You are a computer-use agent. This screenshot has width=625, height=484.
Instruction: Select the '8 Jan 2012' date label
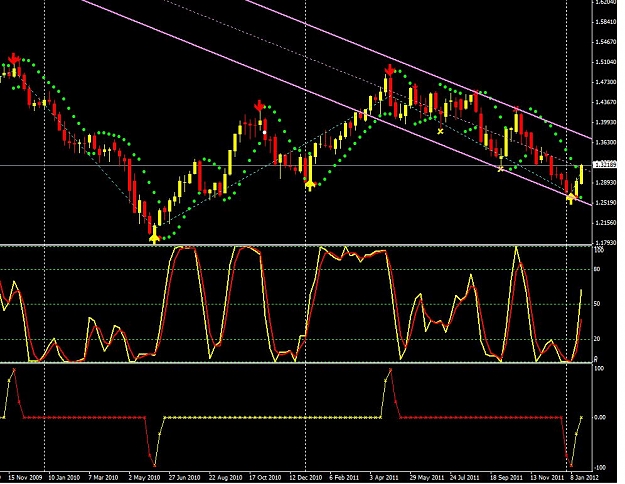pos(584,477)
